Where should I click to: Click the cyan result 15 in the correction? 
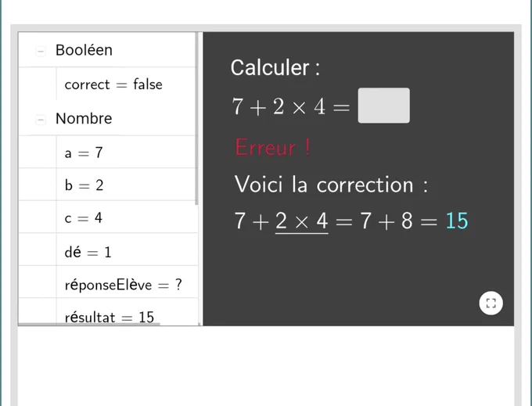coord(457,221)
